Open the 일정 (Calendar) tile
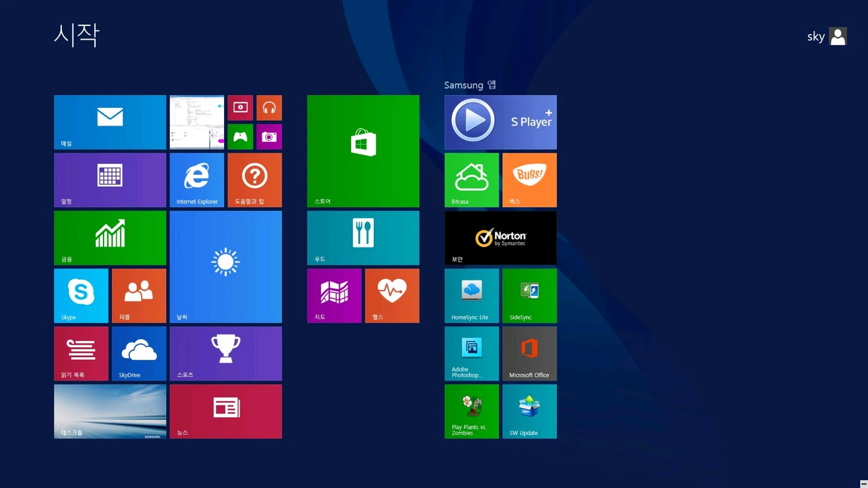 (110, 180)
